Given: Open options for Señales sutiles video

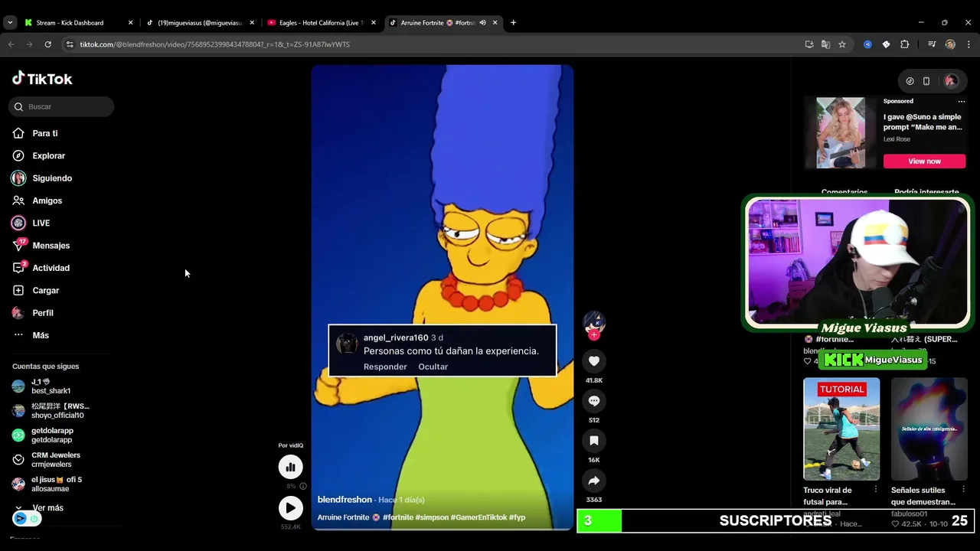Looking at the screenshot, I should [963, 489].
